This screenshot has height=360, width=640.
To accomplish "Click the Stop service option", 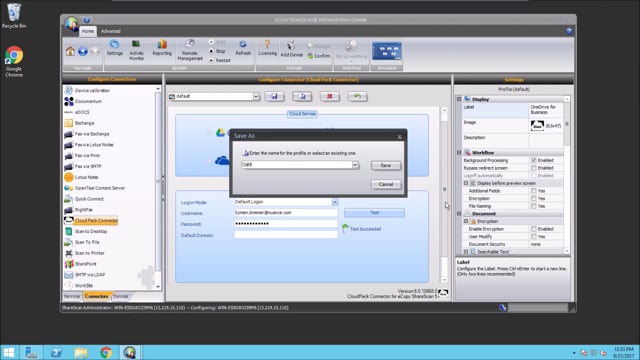I will tap(218, 51).
